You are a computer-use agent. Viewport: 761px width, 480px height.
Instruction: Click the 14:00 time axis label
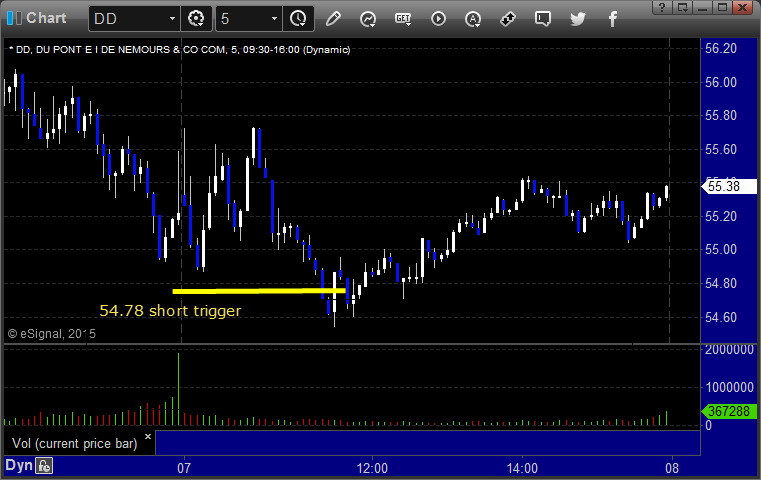point(522,468)
